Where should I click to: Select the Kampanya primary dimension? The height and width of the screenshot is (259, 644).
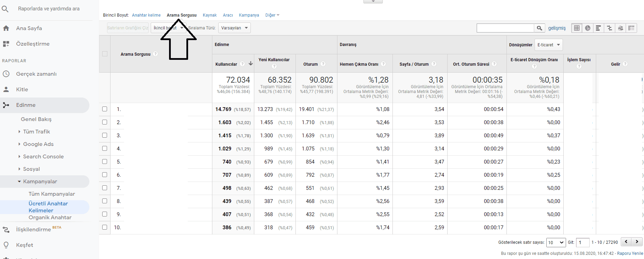pyautogui.click(x=249, y=15)
